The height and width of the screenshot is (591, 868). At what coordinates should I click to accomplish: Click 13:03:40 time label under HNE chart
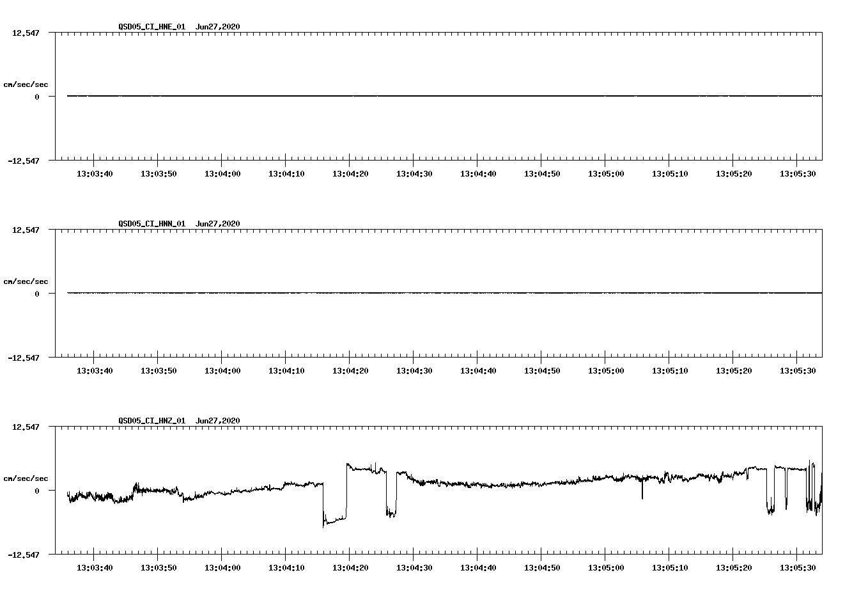point(95,173)
